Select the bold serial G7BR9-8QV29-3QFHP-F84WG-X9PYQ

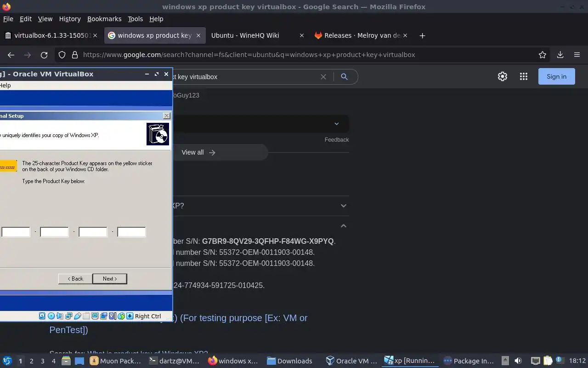point(268,241)
